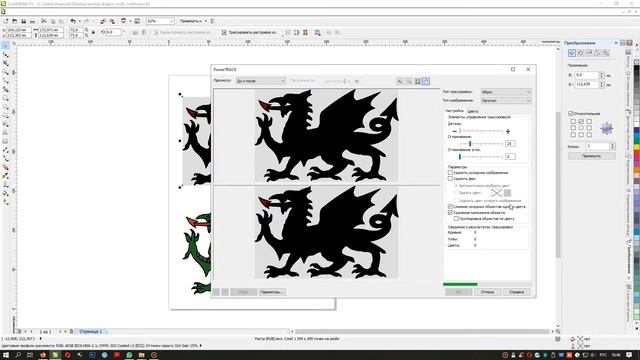Open the Skew tab icon in the docker
This screenshot has height=360, width=640.
[606, 53]
